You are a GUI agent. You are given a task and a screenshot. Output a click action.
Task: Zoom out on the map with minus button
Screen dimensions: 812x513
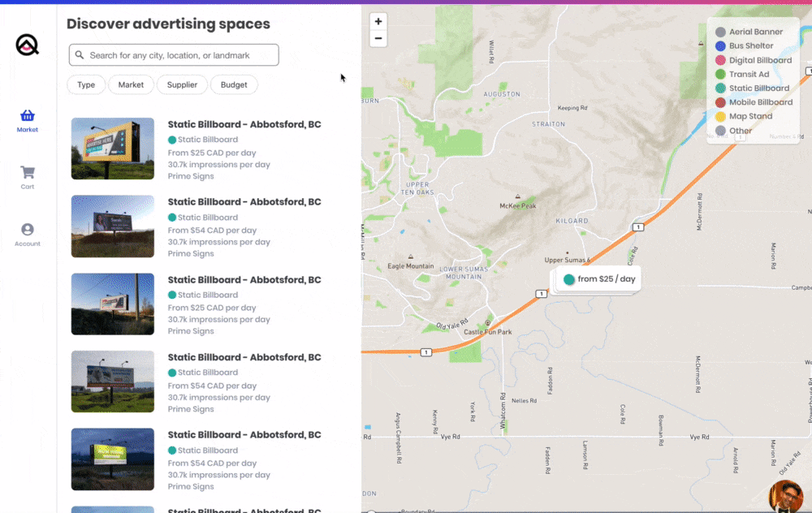tap(378, 38)
